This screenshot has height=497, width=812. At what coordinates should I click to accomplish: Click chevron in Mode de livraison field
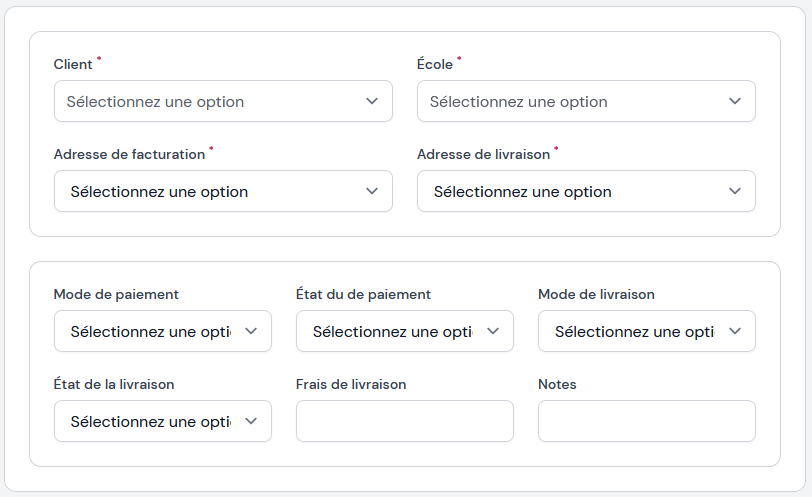tap(735, 332)
